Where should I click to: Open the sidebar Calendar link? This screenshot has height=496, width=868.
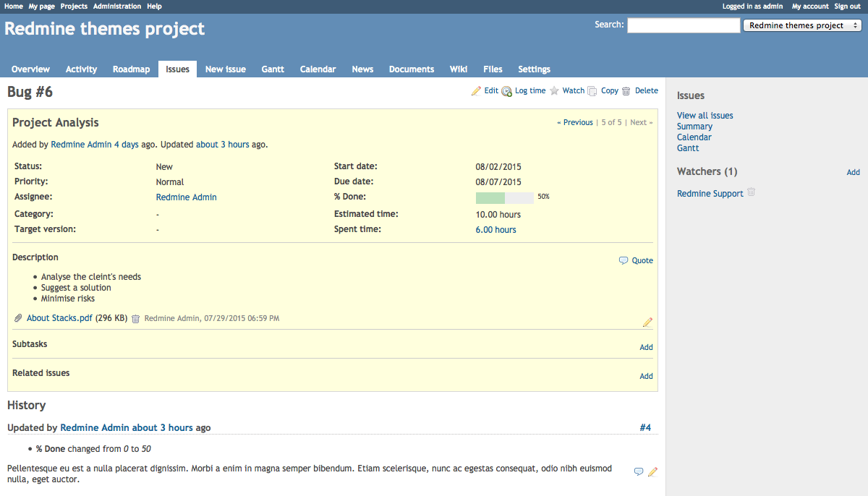point(694,137)
